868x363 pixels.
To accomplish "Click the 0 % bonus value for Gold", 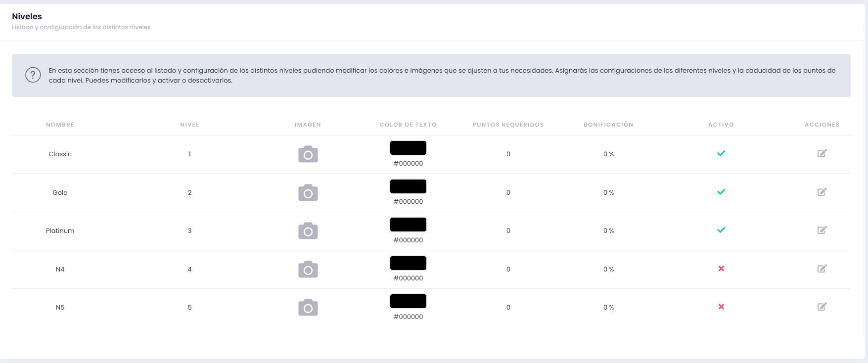I will coord(608,192).
